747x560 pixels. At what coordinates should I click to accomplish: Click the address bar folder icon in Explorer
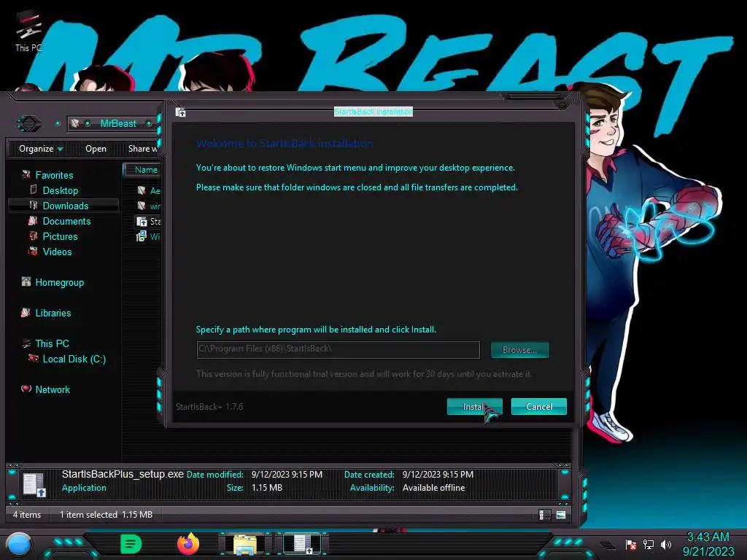click(x=75, y=124)
